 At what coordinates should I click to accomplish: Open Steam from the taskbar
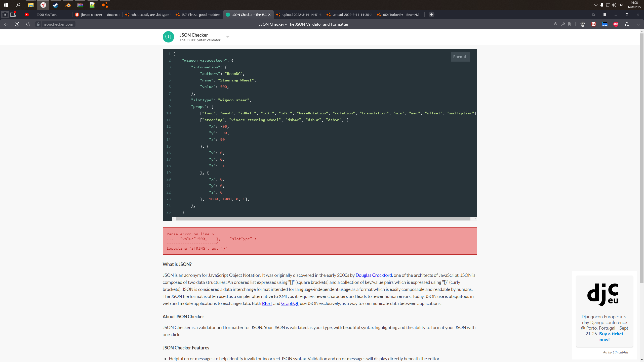point(55,5)
